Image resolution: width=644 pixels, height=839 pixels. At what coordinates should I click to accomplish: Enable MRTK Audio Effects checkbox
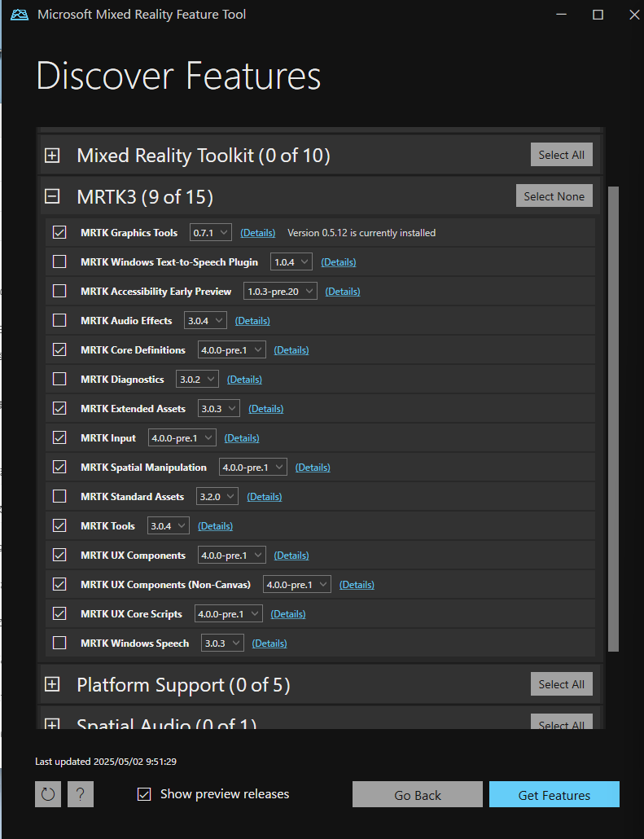click(59, 321)
